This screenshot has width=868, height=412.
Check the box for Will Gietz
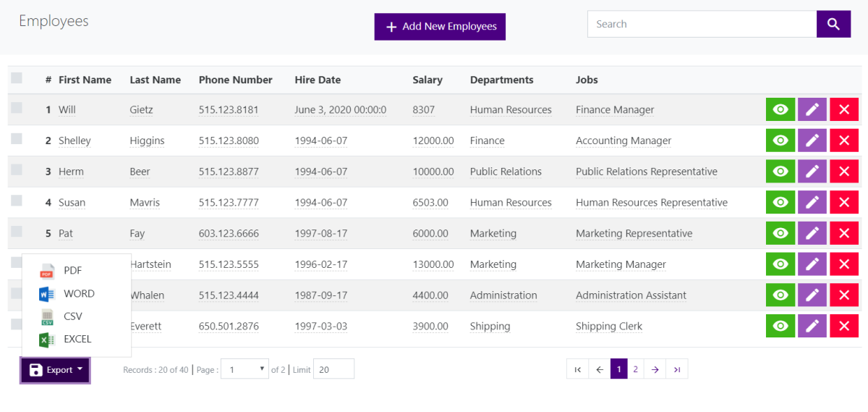coord(17,108)
